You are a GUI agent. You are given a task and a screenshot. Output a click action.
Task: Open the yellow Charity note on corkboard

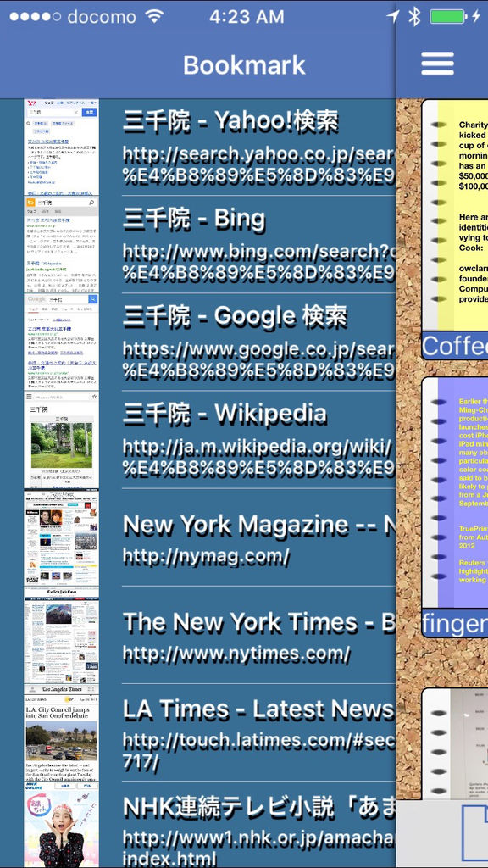point(455,214)
